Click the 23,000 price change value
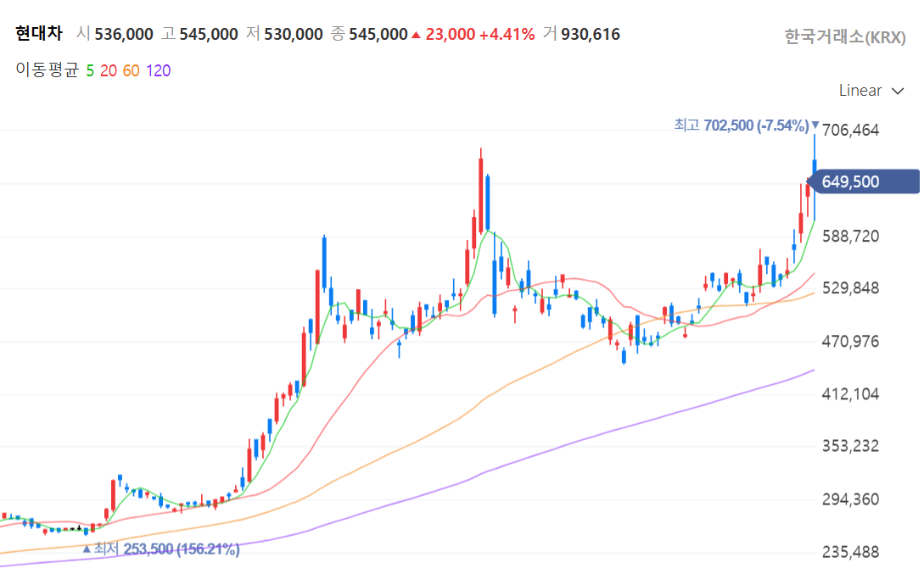The image size is (924, 585). 451,34
